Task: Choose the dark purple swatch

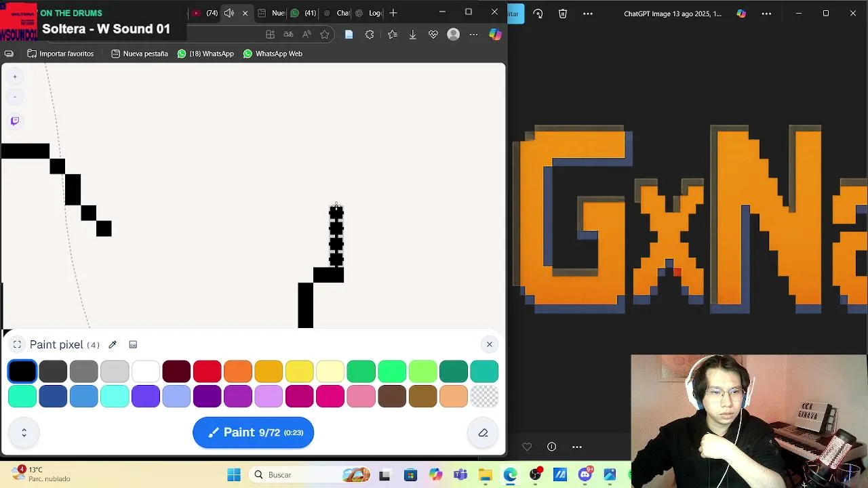Action: point(208,396)
